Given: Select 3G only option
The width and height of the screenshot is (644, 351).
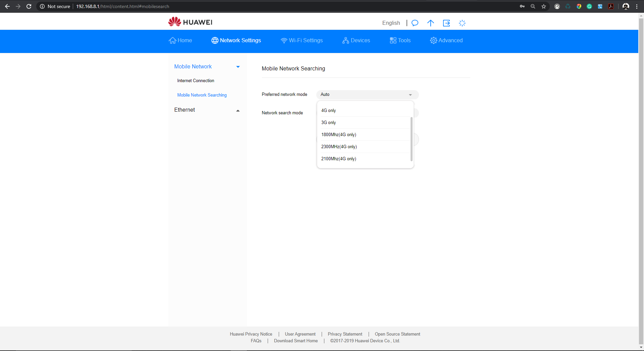Looking at the screenshot, I should [x=365, y=122].
